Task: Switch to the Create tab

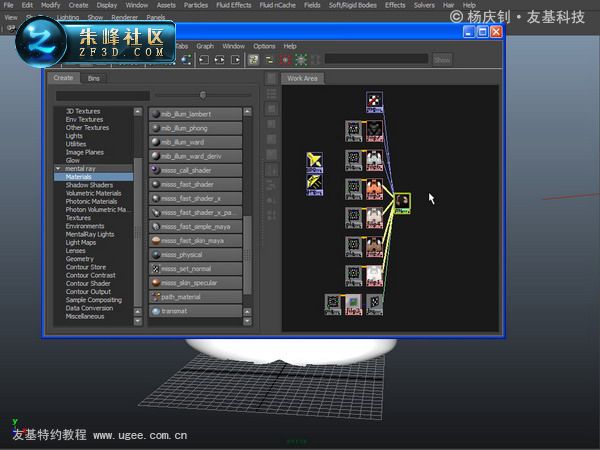Action: (x=63, y=78)
